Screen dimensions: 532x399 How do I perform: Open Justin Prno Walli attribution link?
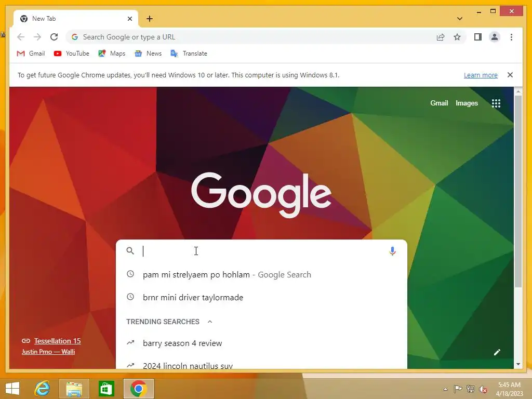(48, 352)
